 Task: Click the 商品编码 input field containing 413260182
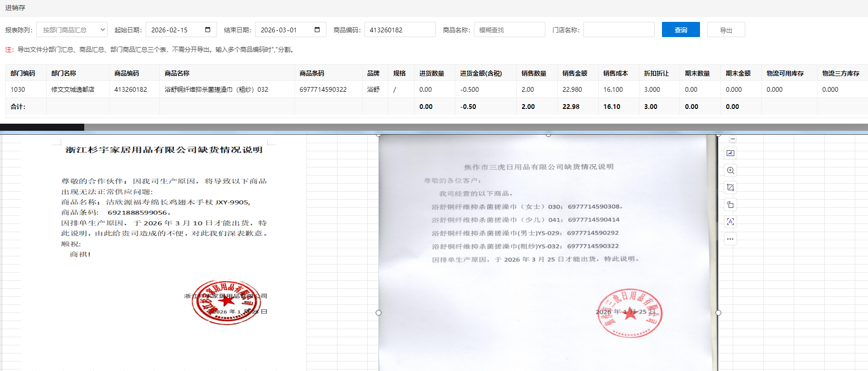tap(400, 29)
